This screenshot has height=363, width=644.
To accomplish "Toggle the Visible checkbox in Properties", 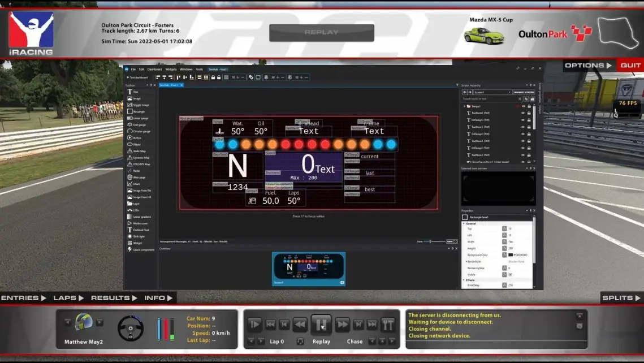I will tap(510, 275).
